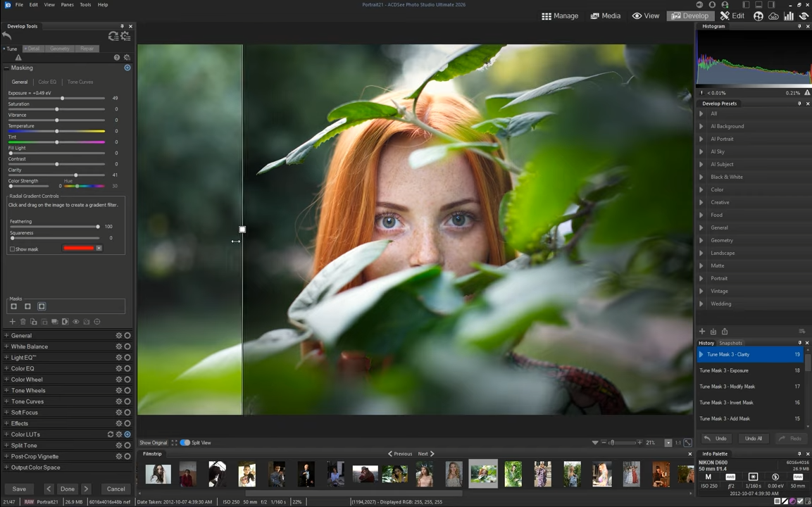Click the Clarity slider handle
Viewport: 812px width, 507px height.
76,175
